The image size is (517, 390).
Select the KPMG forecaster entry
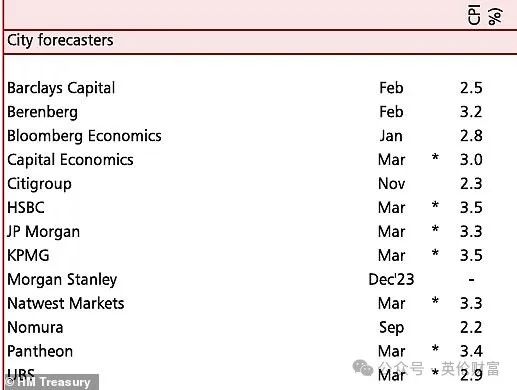click(x=28, y=256)
